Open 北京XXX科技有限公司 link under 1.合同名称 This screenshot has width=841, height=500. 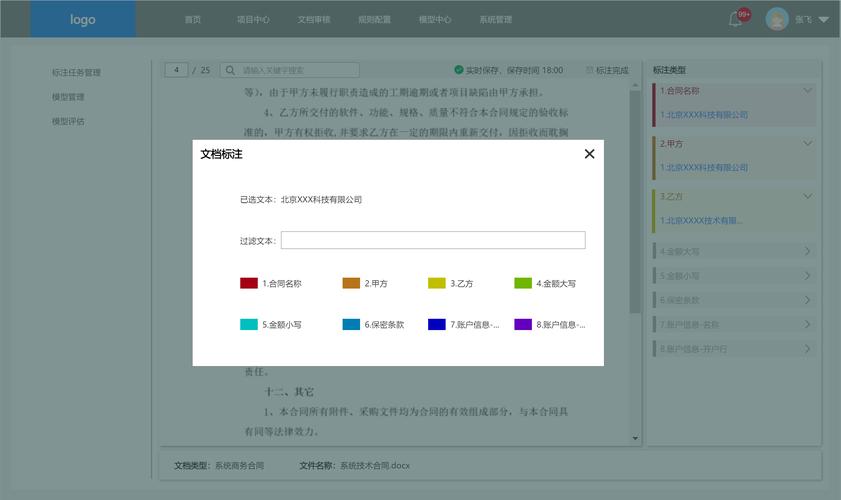pos(704,115)
